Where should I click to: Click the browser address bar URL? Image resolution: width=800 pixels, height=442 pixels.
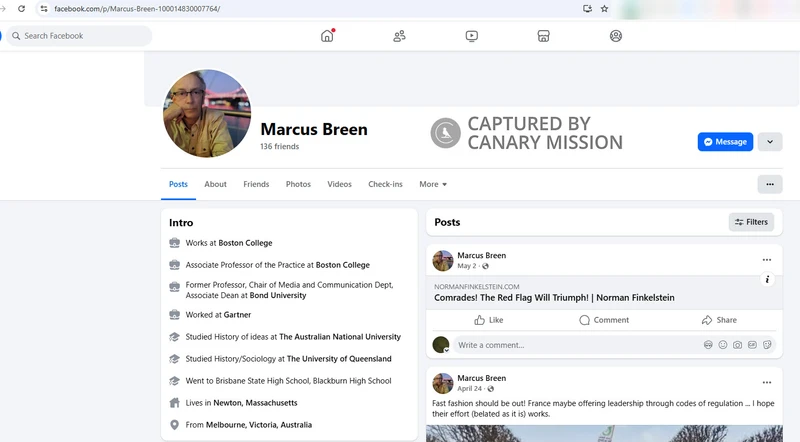pos(137,9)
